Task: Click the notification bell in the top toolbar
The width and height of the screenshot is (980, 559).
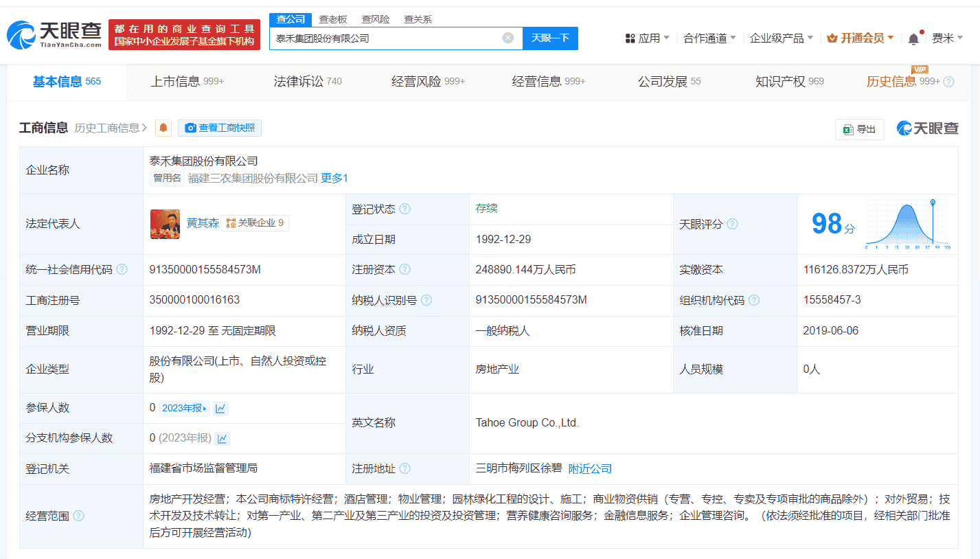Action: 913,38
